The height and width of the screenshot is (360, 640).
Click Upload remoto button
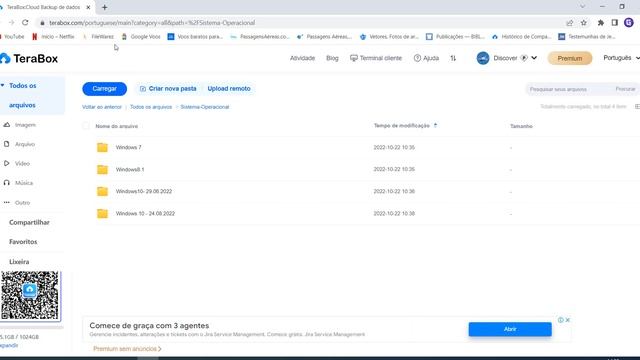tap(229, 89)
